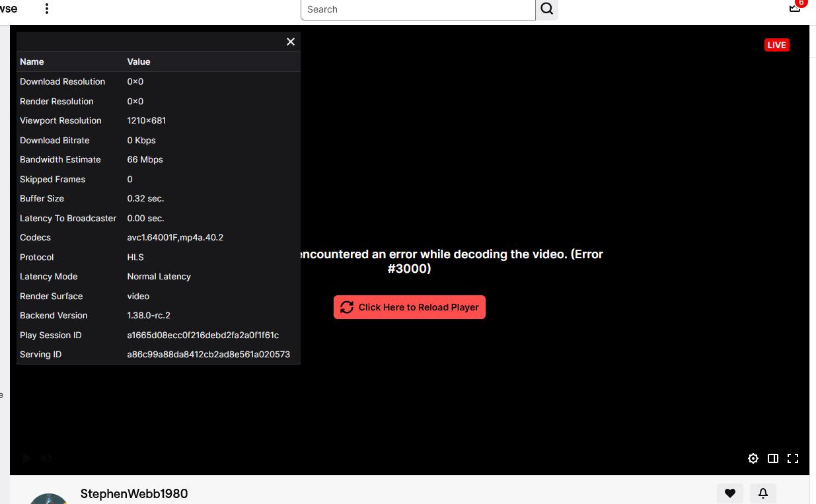This screenshot has height=504, width=816.
Task: Click the Latency To Broadcaster label
Action: coord(68,218)
